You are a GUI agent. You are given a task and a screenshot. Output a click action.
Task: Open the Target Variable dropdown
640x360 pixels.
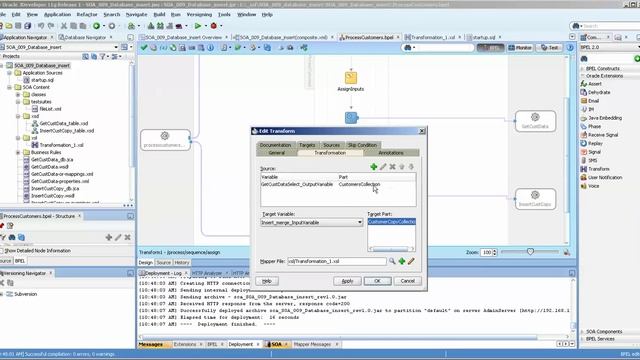click(360, 222)
